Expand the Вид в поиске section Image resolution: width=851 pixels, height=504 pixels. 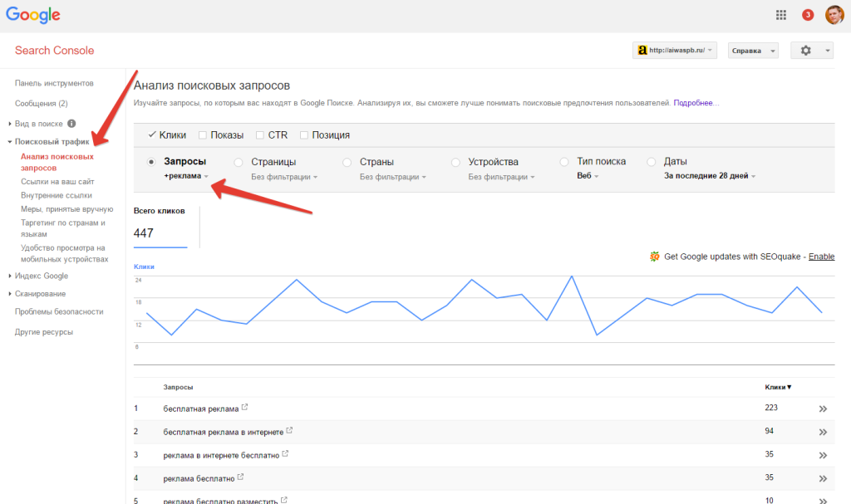coord(10,124)
